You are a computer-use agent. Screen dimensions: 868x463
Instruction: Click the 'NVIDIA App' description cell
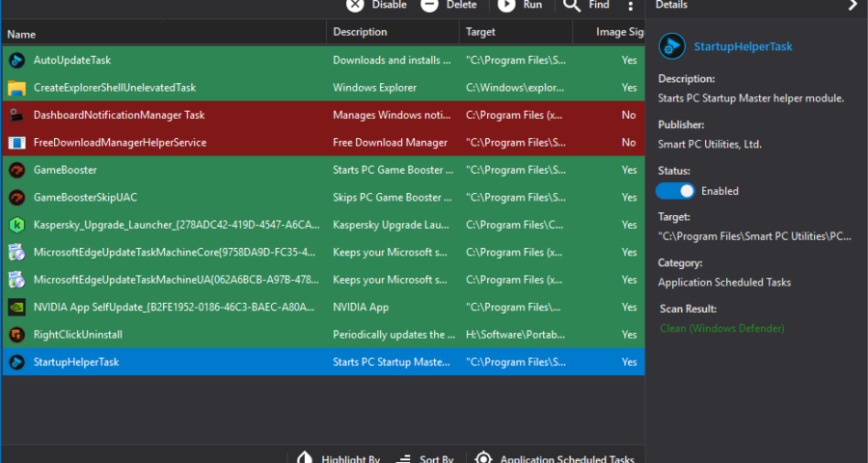click(361, 307)
